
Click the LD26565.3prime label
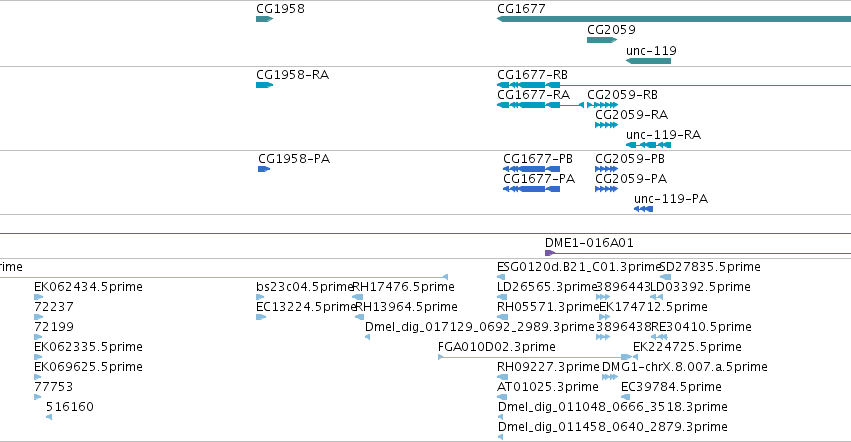click(547, 287)
